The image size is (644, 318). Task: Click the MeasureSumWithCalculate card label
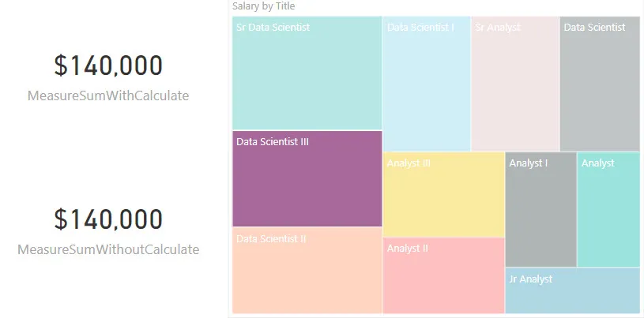coord(108,96)
